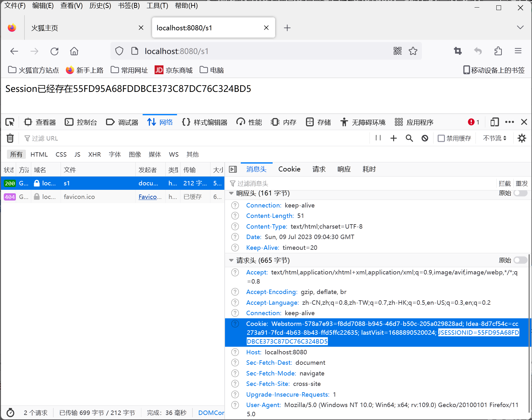Click the 重发 resend button

522,183
